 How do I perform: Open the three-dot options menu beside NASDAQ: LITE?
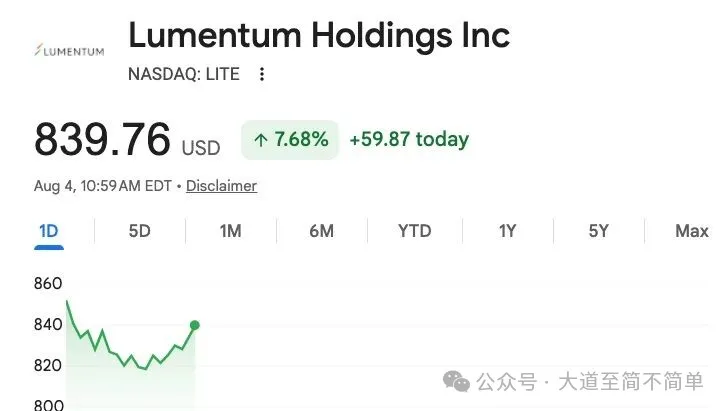[262, 74]
